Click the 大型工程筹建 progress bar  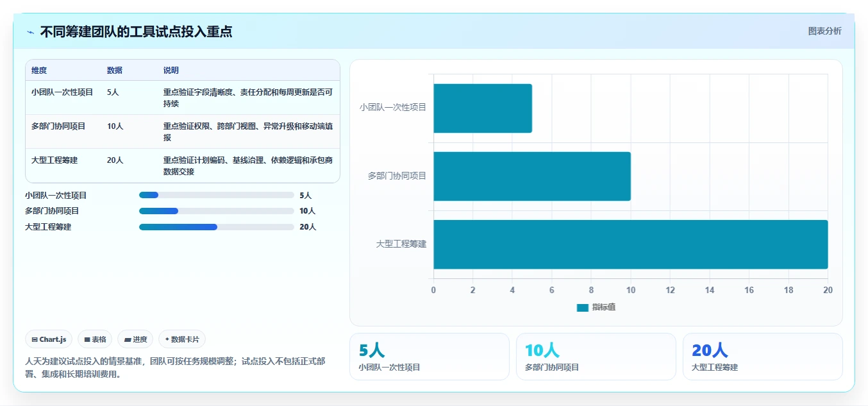[x=217, y=226]
